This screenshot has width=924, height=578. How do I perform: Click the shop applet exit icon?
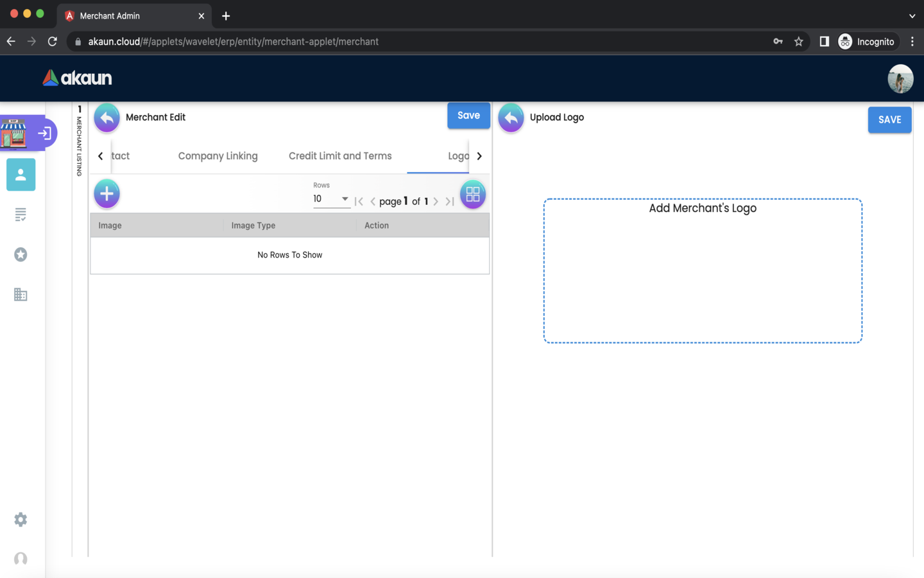[44, 134]
